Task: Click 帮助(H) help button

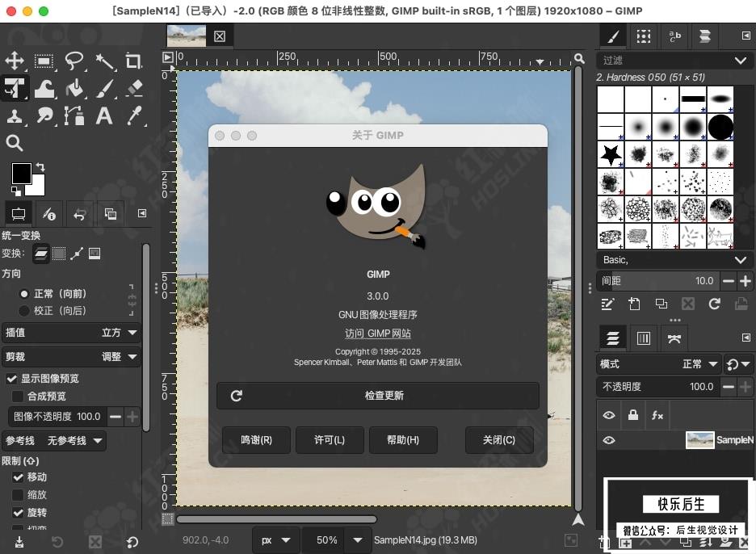Action: (x=403, y=440)
